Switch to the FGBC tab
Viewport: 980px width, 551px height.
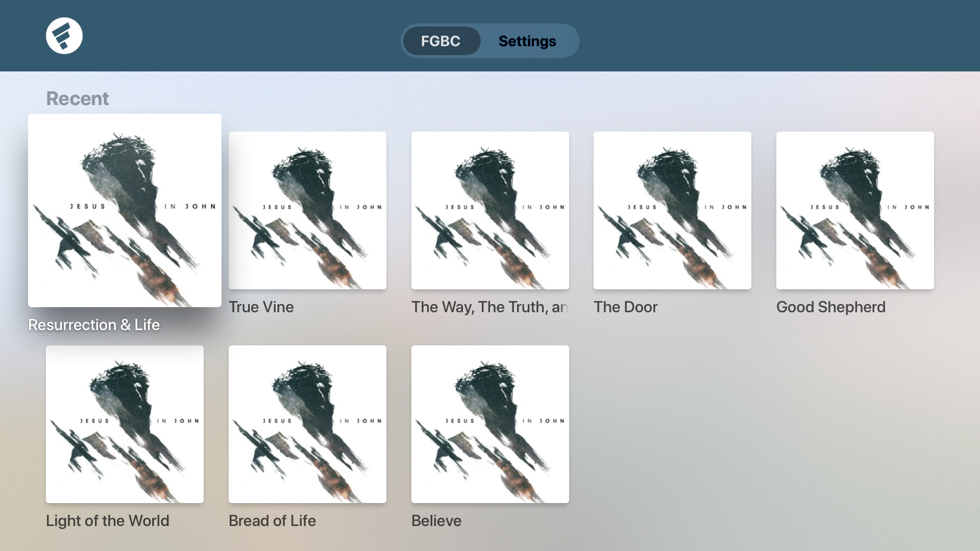441,41
